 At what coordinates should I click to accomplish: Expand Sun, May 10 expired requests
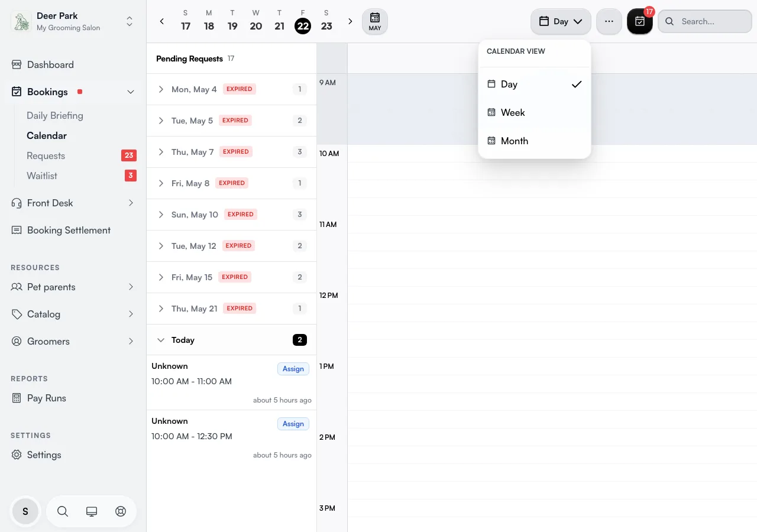[231, 215]
